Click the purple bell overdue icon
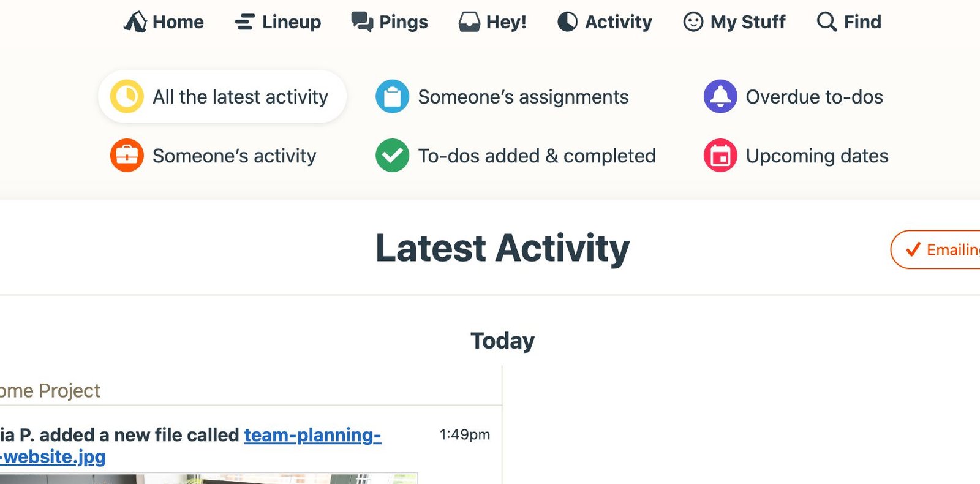 (720, 96)
